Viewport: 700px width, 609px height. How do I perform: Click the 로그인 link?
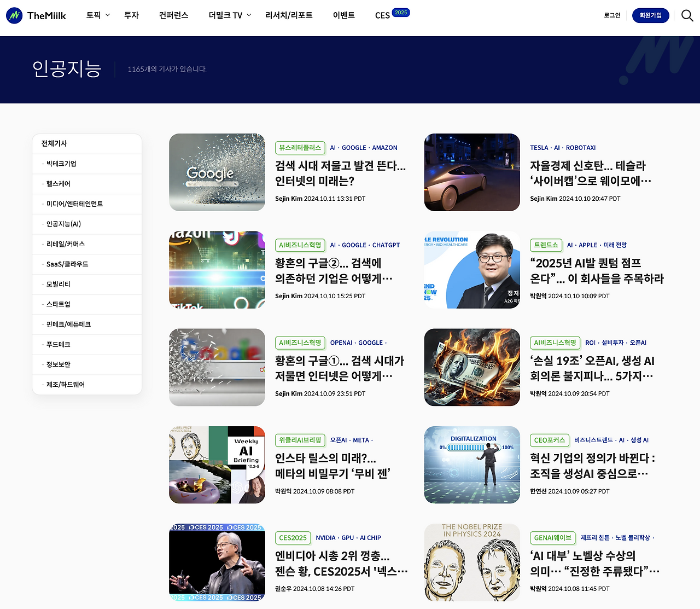611,15
